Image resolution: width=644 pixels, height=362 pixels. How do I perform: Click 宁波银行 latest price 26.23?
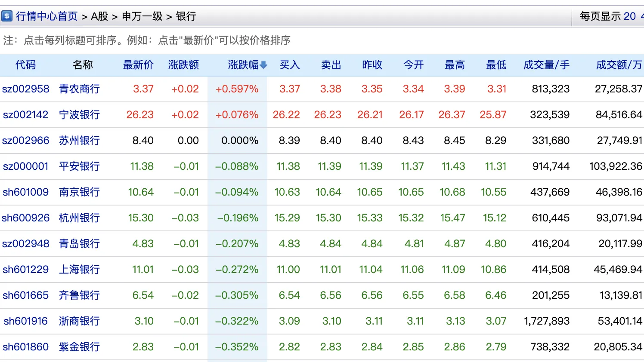click(x=140, y=115)
